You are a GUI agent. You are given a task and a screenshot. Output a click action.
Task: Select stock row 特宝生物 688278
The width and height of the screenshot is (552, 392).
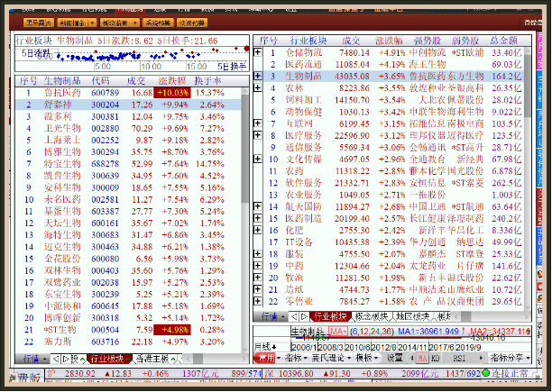click(x=128, y=164)
